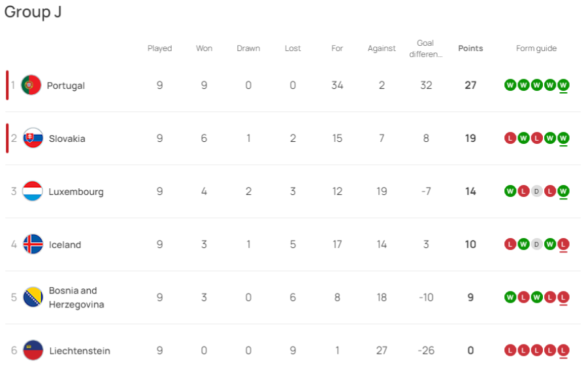Click Slovakia's first red loss badge

point(510,138)
